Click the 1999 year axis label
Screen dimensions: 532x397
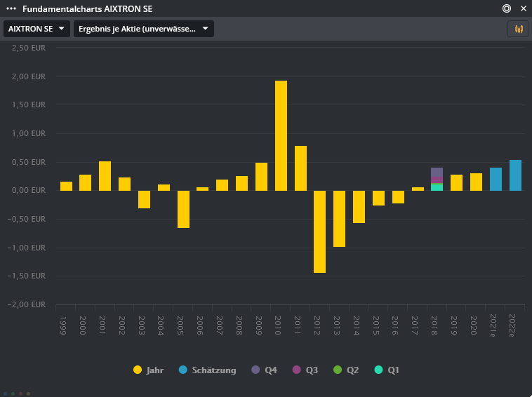62,325
